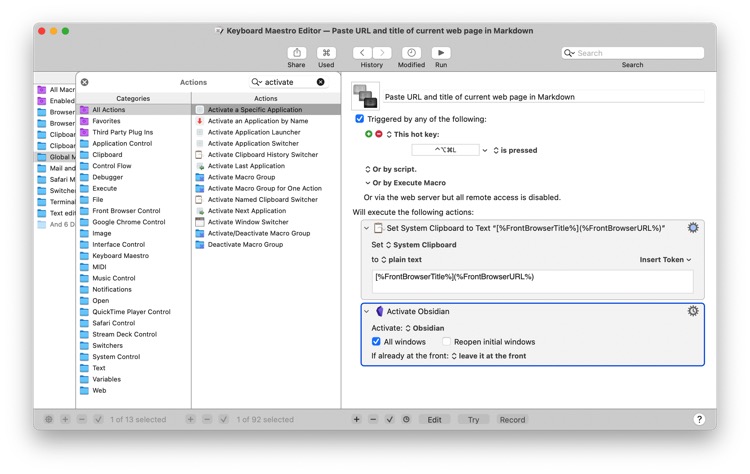Click the macro name text field
This screenshot has width=750, height=474.
coord(544,97)
